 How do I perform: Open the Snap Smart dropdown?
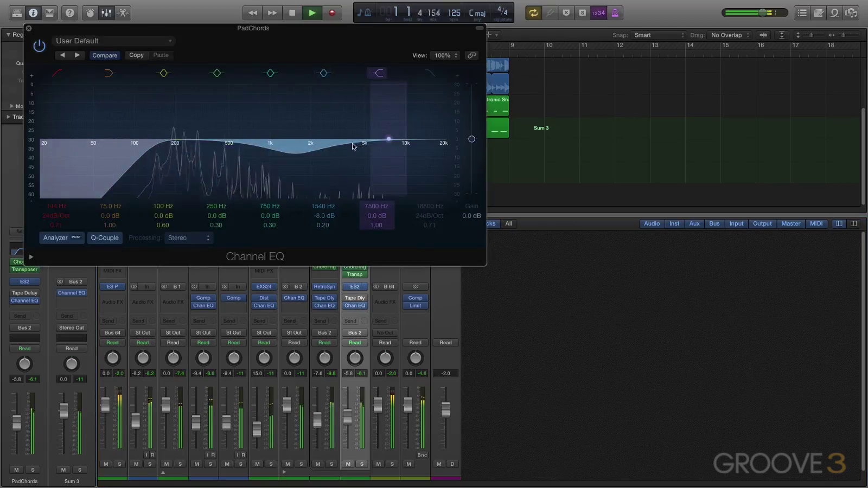click(659, 35)
